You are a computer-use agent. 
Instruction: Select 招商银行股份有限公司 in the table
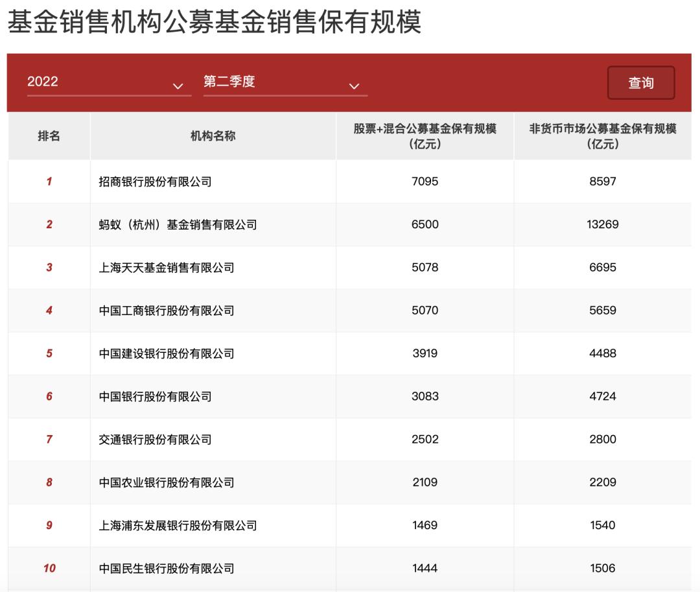[x=155, y=182]
